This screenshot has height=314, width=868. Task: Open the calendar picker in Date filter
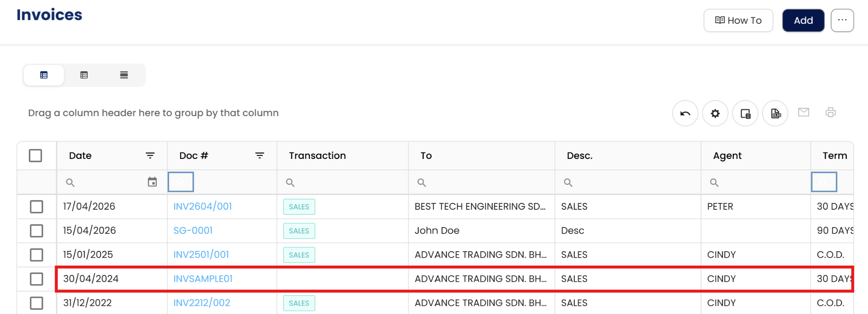point(152,182)
